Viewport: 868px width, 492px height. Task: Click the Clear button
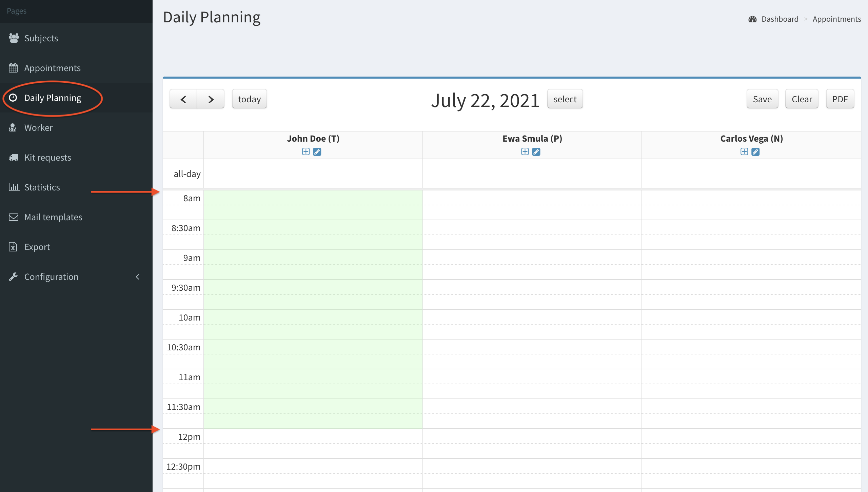pos(802,99)
